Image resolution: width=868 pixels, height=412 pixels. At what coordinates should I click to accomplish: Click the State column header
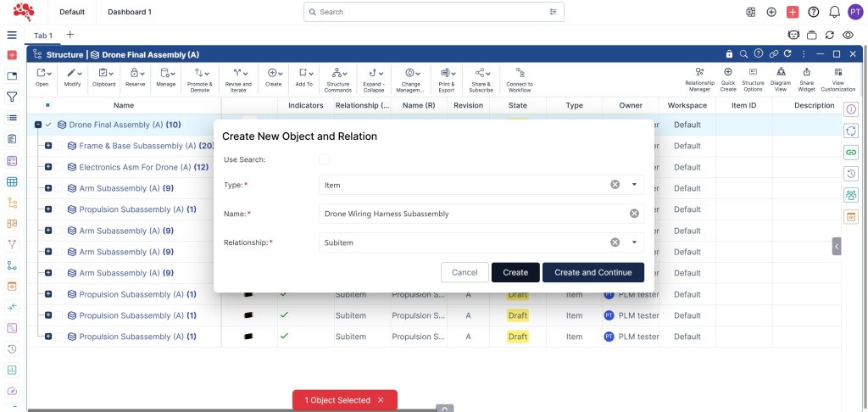click(x=518, y=105)
